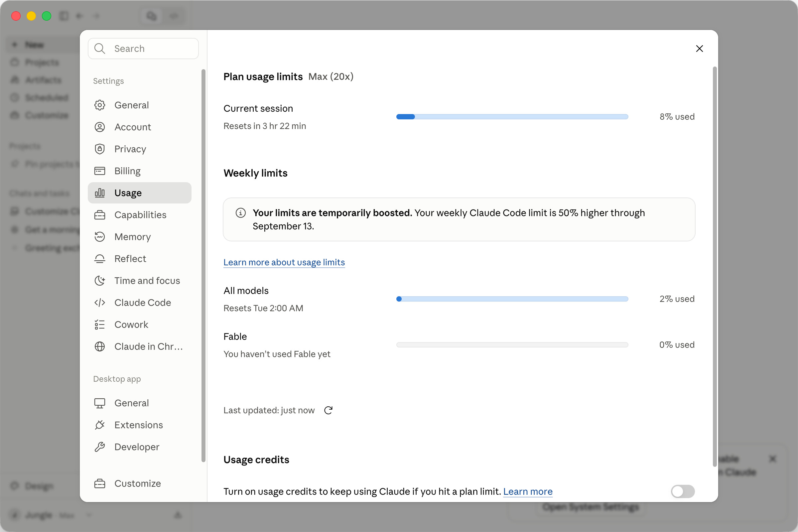Click the "Your limits are temporarily boosted." text
Image resolution: width=798 pixels, height=532 pixels.
pos(332,213)
